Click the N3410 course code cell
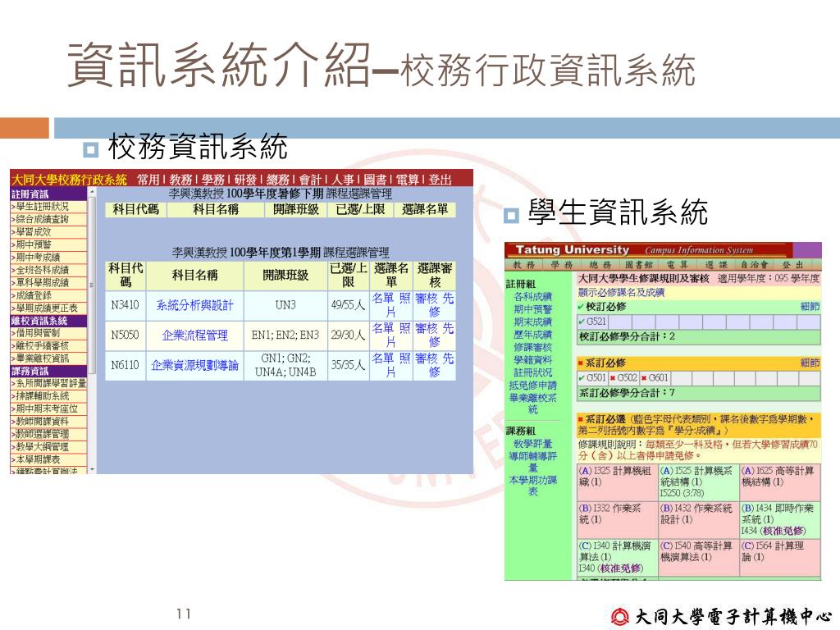This screenshot has width=840, height=630. coord(125,305)
